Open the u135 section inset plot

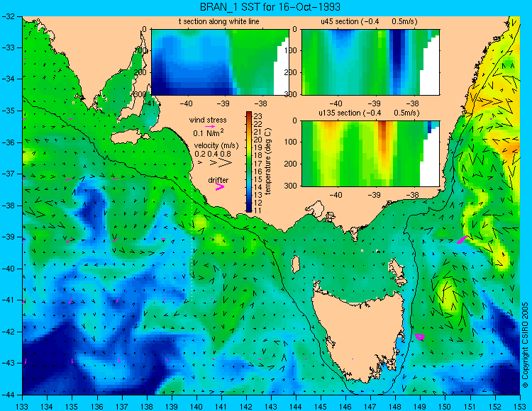tap(370, 153)
